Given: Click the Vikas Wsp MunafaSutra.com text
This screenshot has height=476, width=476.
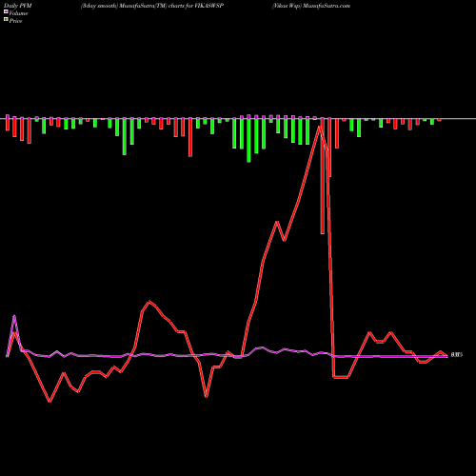Looking at the screenshot, I should (x=311, y=6).
